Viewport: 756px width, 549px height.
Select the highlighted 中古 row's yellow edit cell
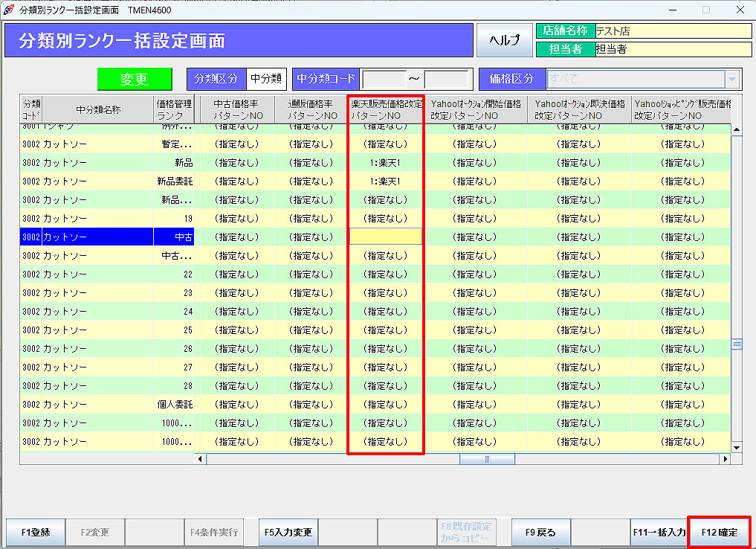pyautogui.click(x=386, y=237)
